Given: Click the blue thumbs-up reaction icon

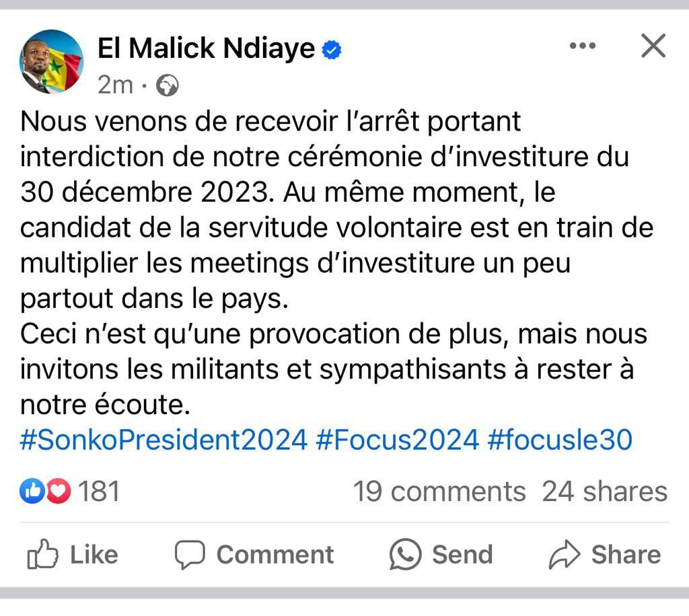Looking at the screenshot, I should (32, 492).
